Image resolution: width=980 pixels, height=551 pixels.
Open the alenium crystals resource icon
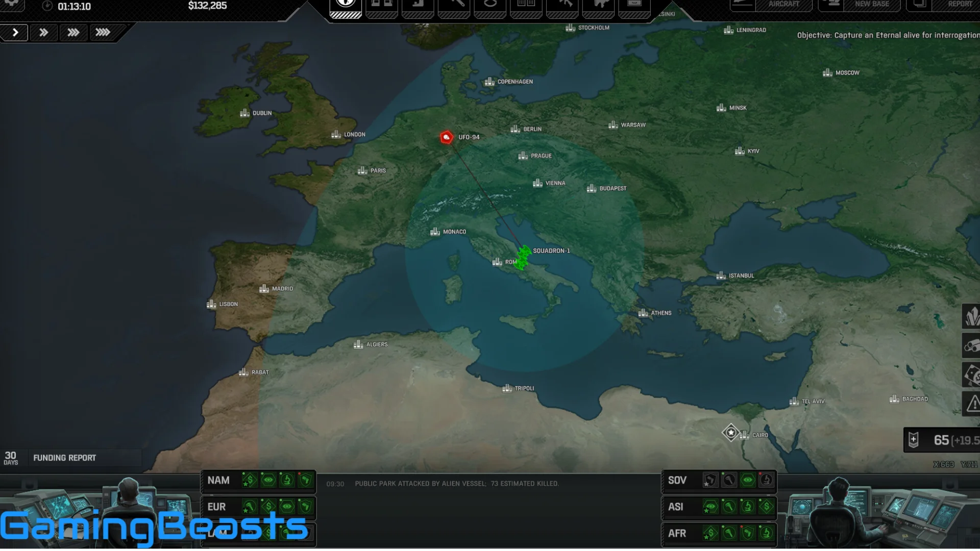pos(971,316)
